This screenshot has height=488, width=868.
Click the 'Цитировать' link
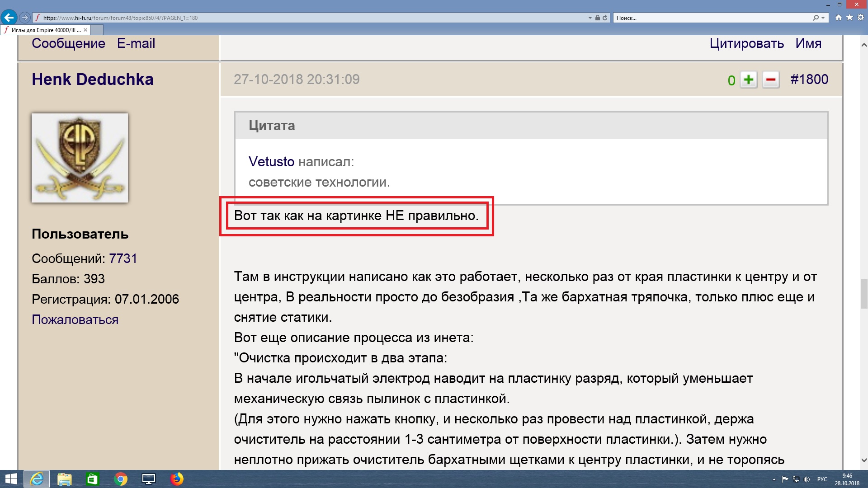(746, 43)
